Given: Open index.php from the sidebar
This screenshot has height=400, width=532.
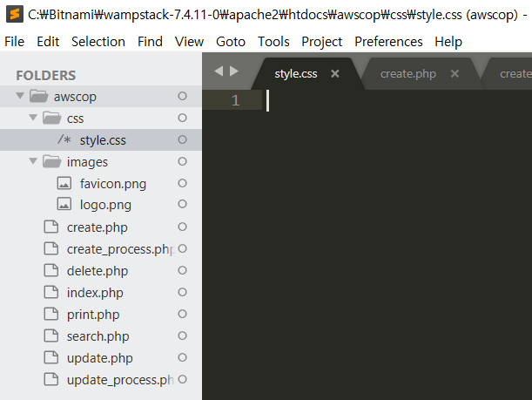Looking at the screenshot, I should [95, 293].
